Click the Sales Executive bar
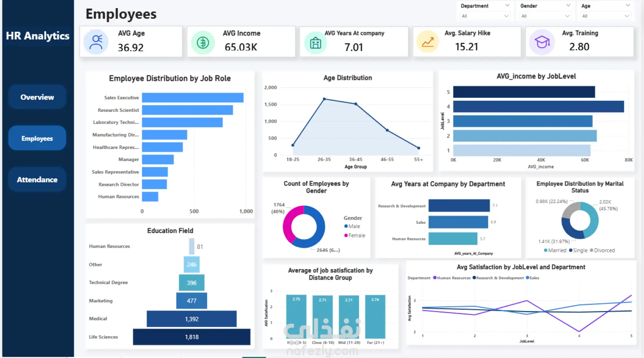 tap(193, 98)
